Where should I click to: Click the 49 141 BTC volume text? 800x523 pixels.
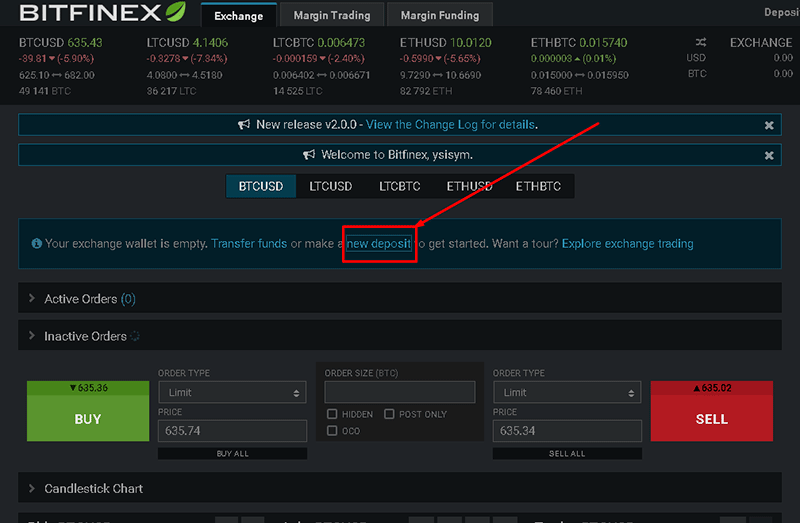pyautogui.click(x=45, y=91)
